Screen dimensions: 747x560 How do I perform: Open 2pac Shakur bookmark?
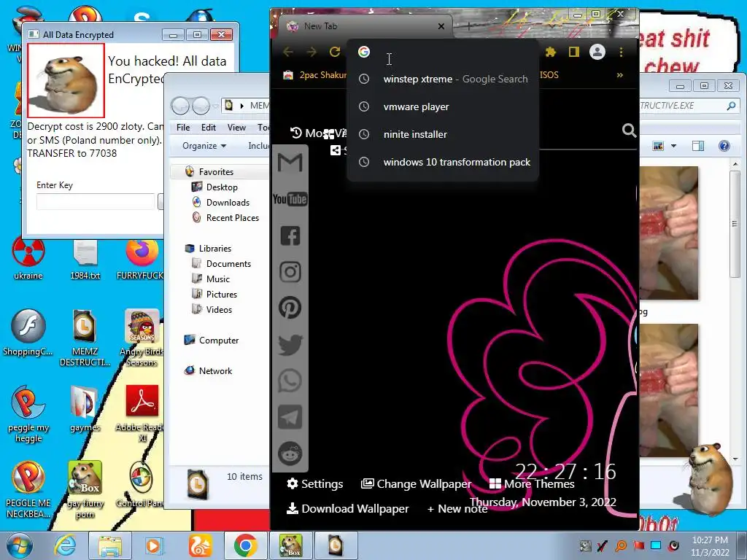[314, 75]
